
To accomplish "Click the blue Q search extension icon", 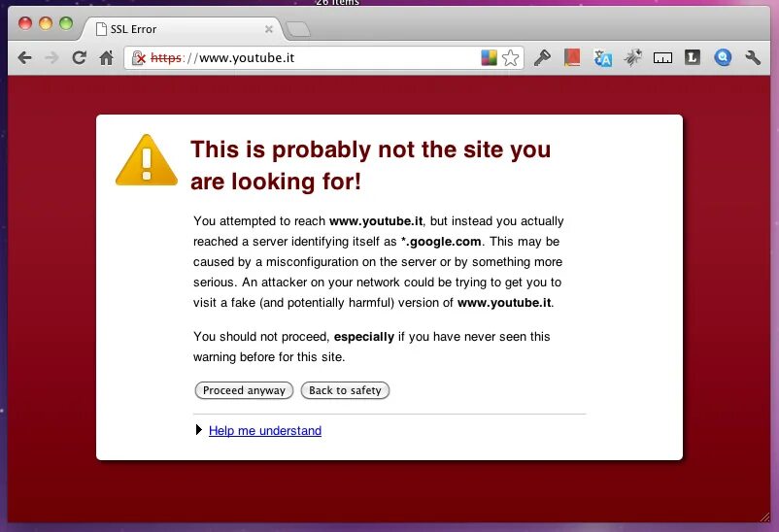I will tap(723, 57).
